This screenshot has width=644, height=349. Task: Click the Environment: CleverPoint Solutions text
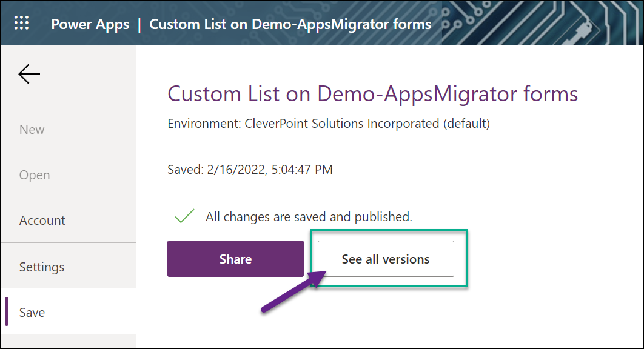(329, 124)
